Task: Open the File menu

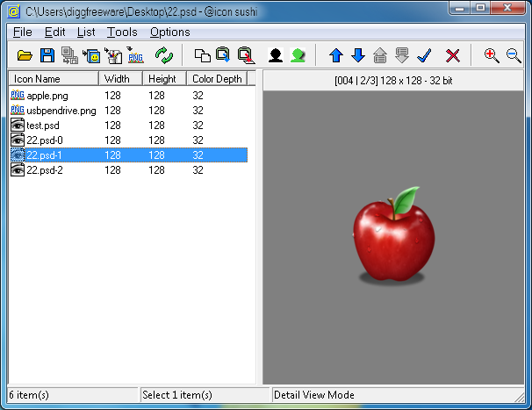Action: tap(23, 32)
